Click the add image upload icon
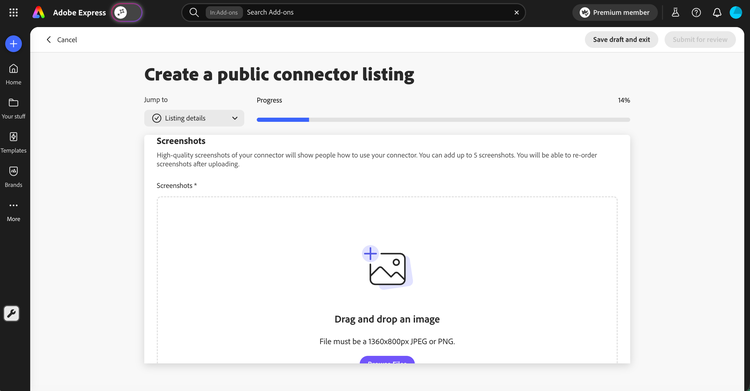Screen dimensions: 750x391 tap(387, 268)
